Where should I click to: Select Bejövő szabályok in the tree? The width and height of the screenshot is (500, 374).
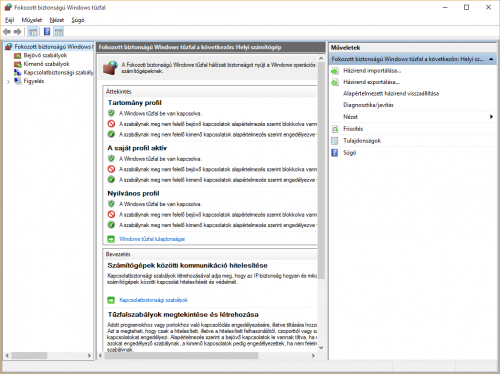[x=45, y=55]
